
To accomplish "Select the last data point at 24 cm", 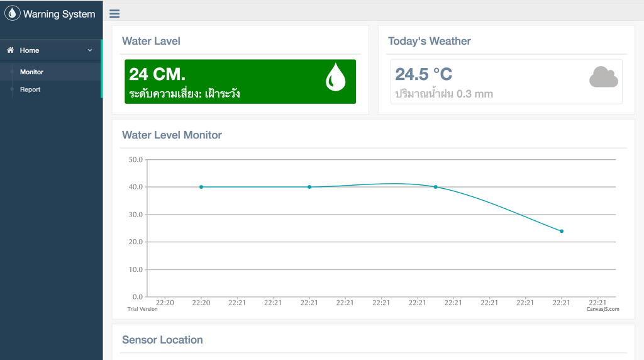I will pos(562,231).
